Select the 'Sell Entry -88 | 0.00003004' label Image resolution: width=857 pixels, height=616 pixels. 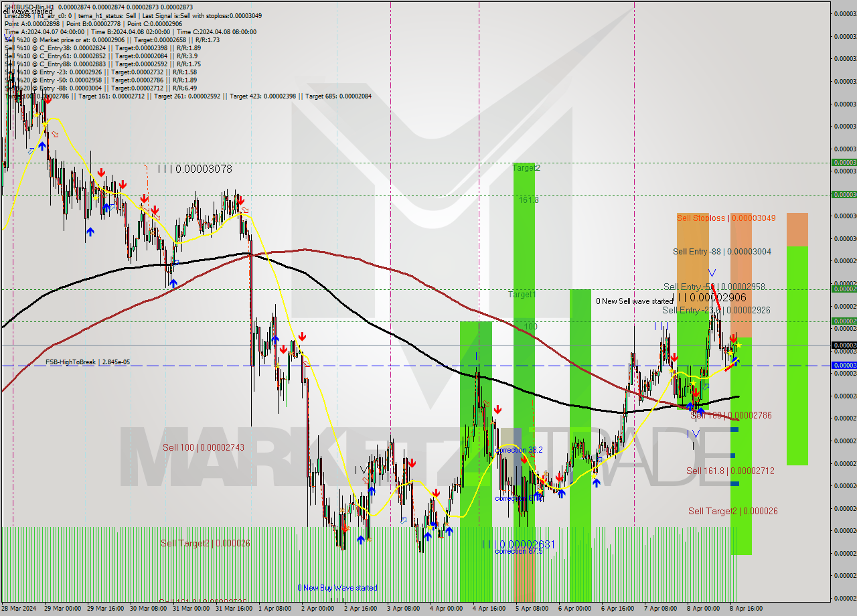(722, 252)
